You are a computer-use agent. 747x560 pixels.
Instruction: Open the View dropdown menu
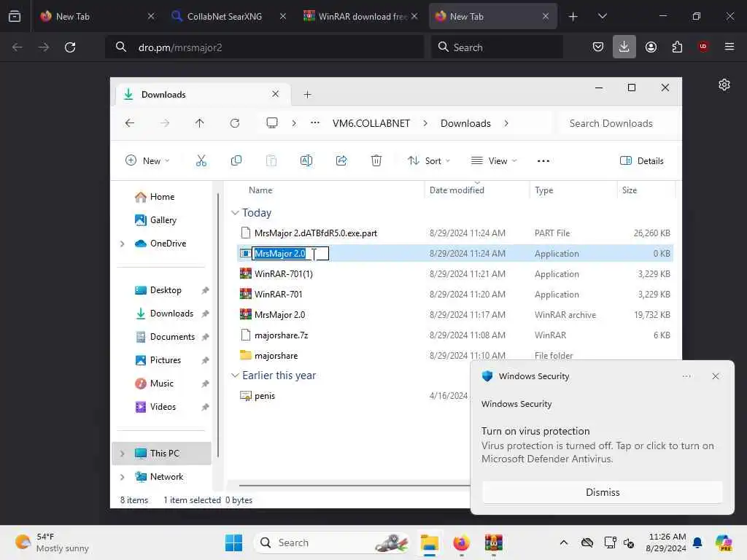pyautogui.click(x=494, y=160)
